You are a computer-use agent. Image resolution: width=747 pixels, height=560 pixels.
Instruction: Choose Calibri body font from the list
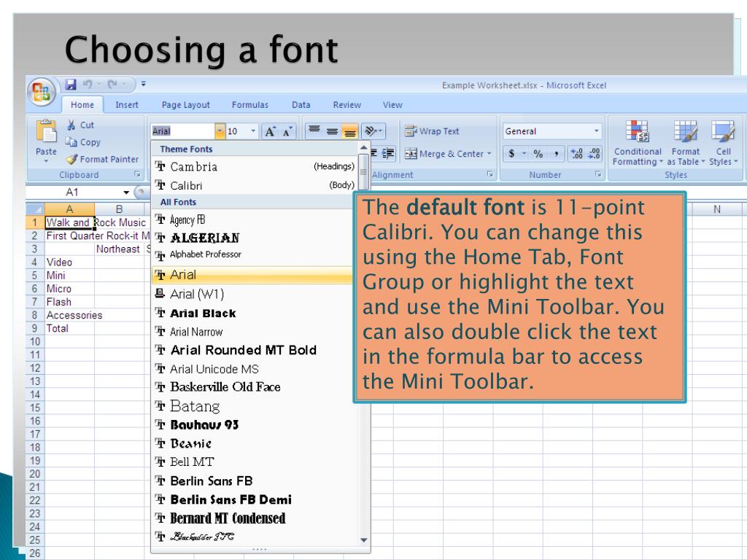click(255, 185)
